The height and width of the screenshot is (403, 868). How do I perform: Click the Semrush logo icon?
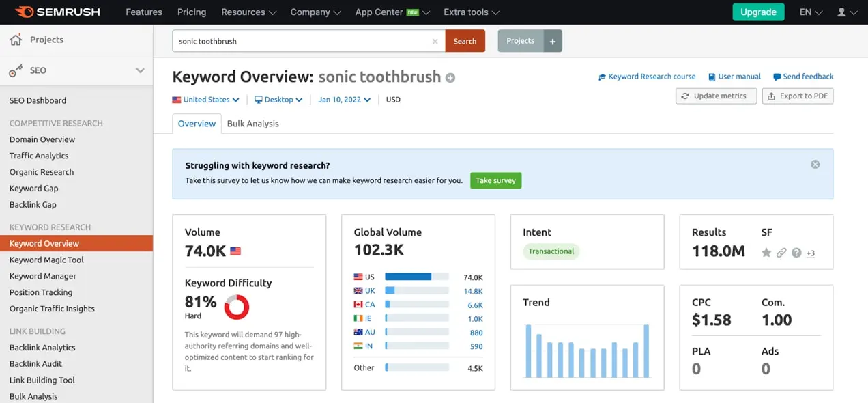24,12
